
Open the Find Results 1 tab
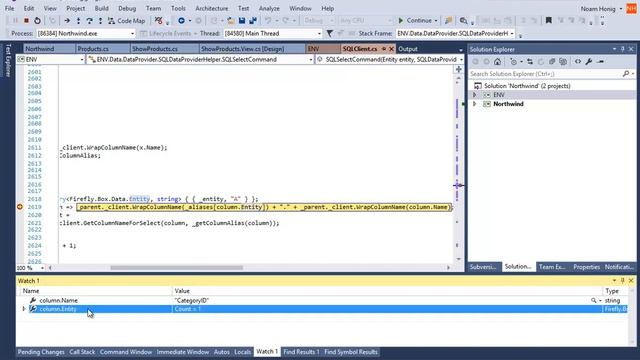coord(301,352)
